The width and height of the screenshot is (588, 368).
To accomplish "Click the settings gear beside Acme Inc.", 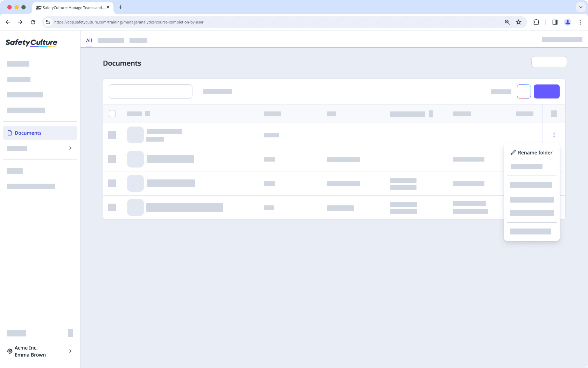I will pos(9,351).
